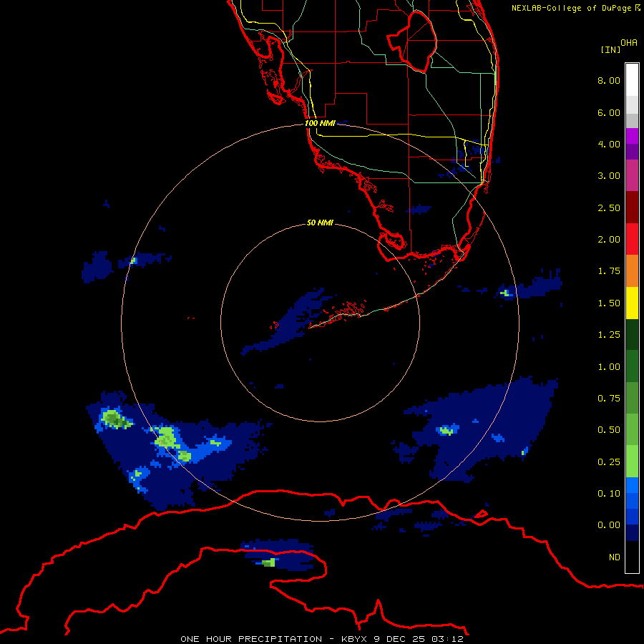This screenshot has height=644, width=644.
Task: Click the ONE HOUR PRECIPITATION KBYX caption
Action: point(322,639)
